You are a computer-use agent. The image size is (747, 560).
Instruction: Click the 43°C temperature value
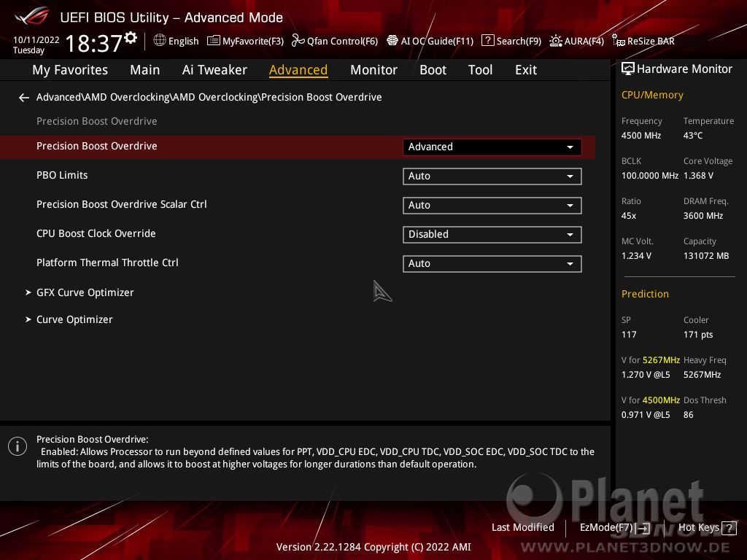click(693, 136)
